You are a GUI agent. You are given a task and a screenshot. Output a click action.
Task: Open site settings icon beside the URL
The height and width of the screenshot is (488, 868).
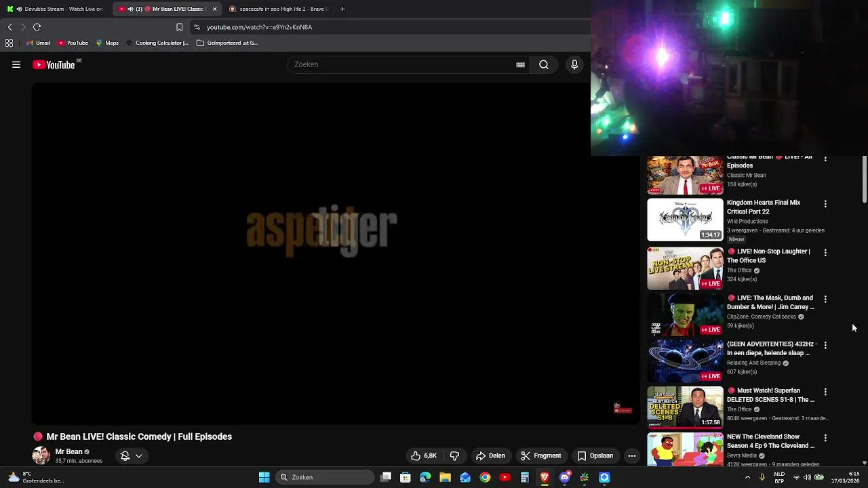pyautogui.click(x=197, y=27)
